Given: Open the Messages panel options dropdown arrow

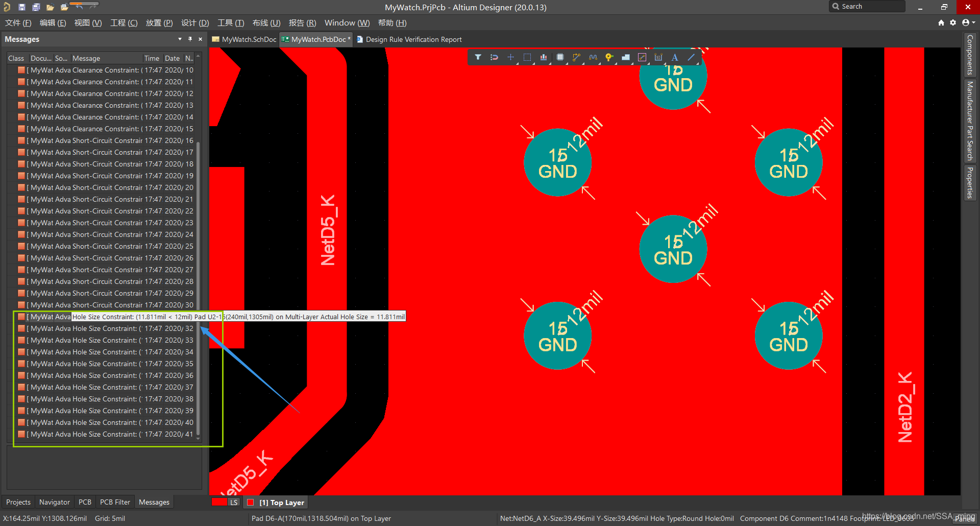Looking at the screenshot, I should [x=180, y=39].
